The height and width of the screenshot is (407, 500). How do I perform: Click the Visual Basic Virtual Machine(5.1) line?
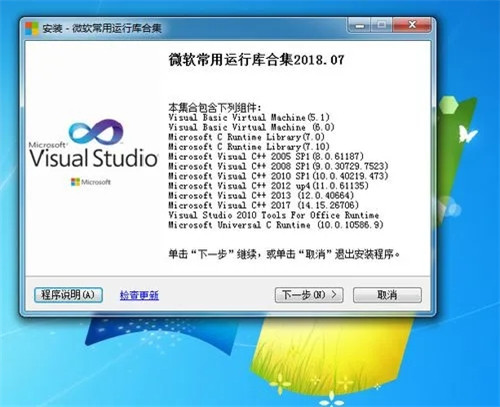[249, 117]
